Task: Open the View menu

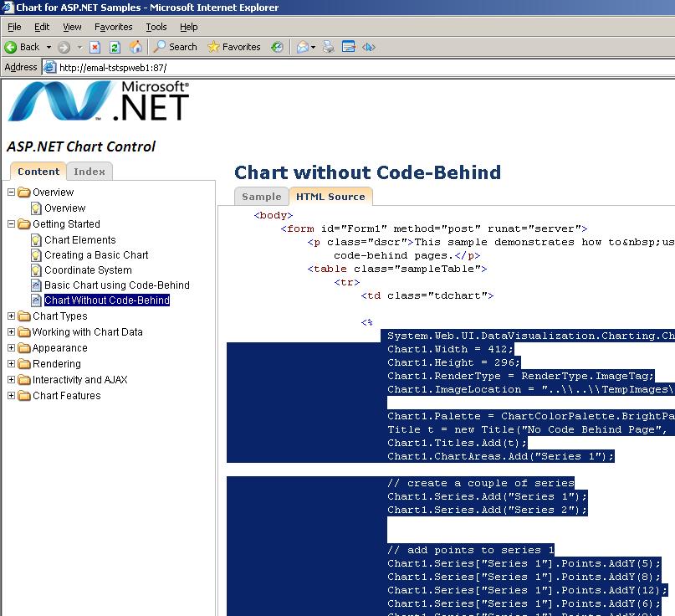Action: click(x=72, y=27)
